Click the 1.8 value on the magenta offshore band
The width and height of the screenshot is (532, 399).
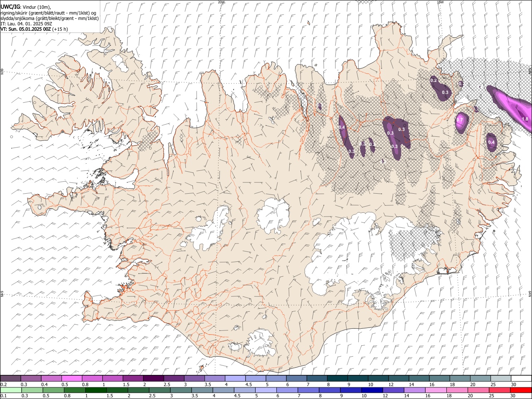(525, 119)
